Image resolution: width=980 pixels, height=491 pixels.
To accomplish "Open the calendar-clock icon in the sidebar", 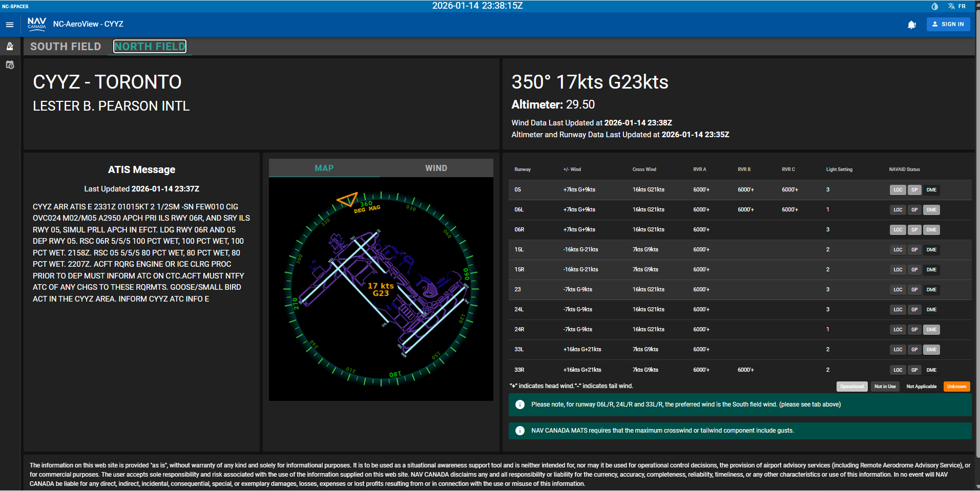I will pos(10,65).
